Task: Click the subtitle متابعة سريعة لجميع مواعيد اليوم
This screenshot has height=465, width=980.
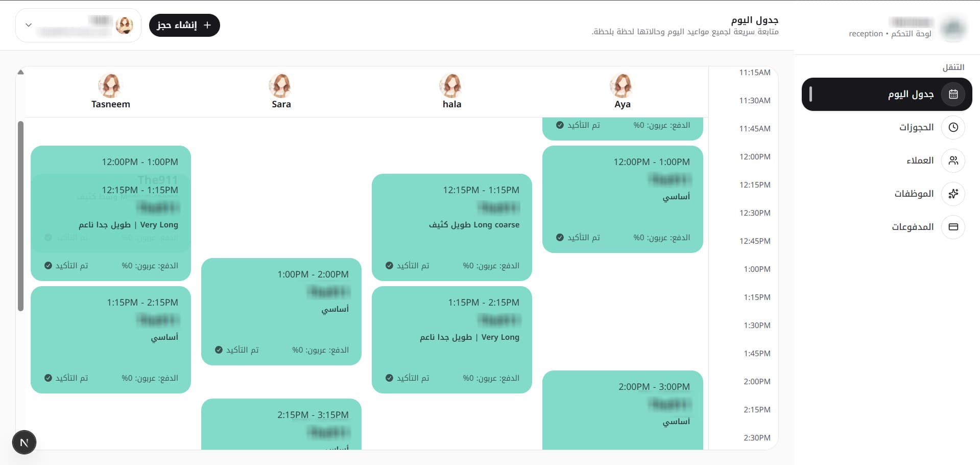Action: (685, 32)
